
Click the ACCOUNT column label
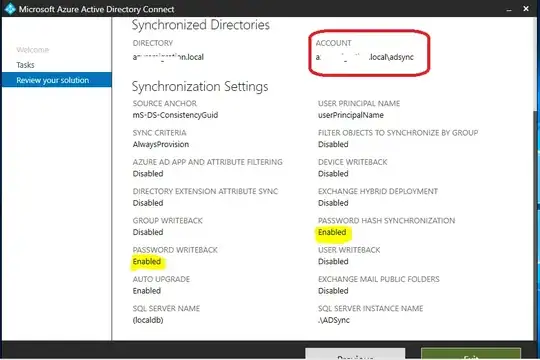333,43
